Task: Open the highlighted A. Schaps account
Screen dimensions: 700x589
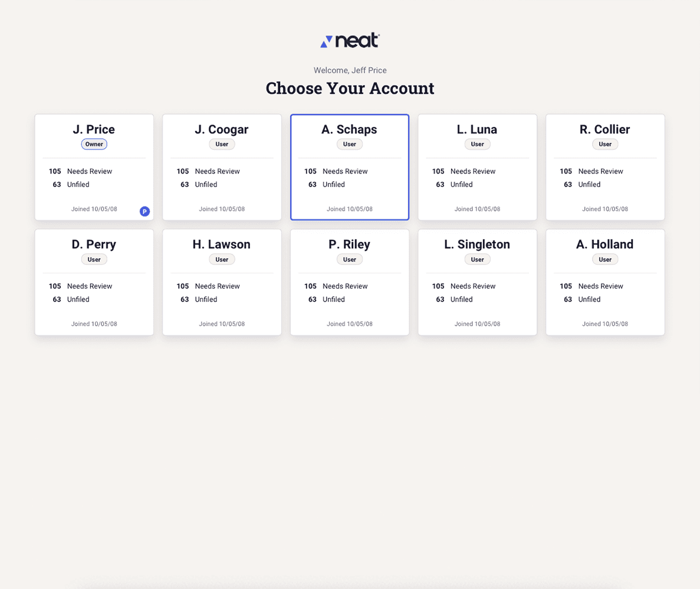Action: (350, 167)
